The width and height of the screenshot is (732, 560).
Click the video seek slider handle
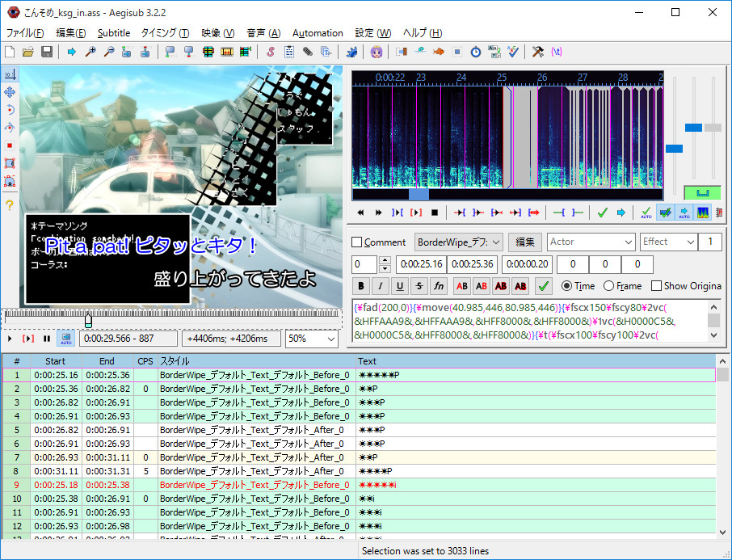[88, 319]
